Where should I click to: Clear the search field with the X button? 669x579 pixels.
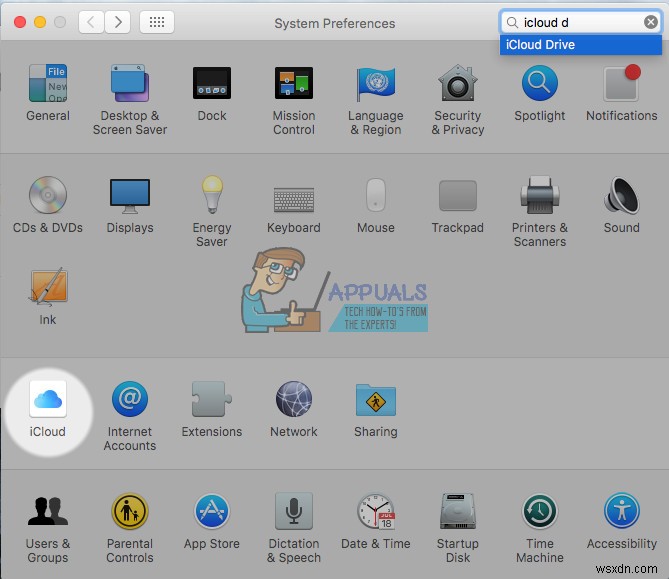pos(651,22)
